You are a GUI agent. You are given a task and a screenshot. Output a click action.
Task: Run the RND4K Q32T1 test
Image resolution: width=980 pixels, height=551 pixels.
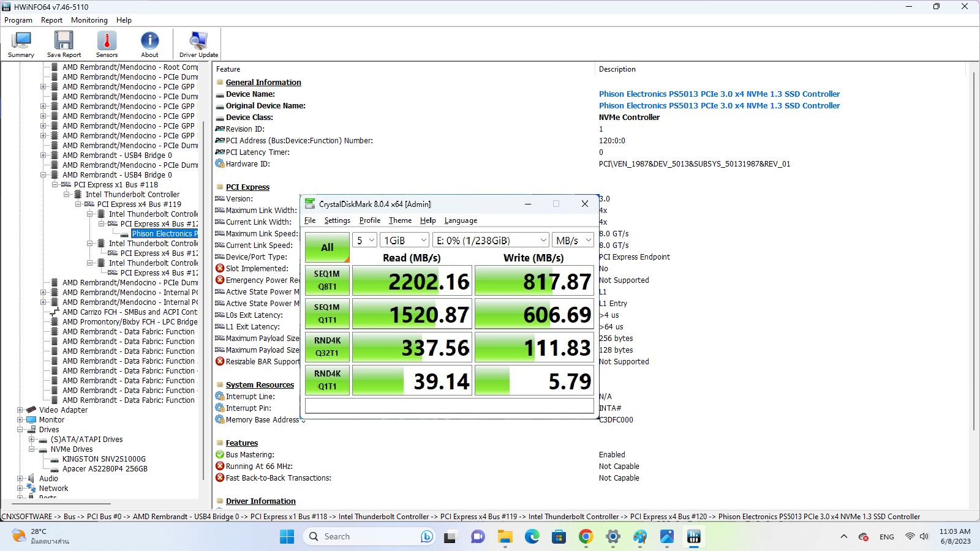327,347
